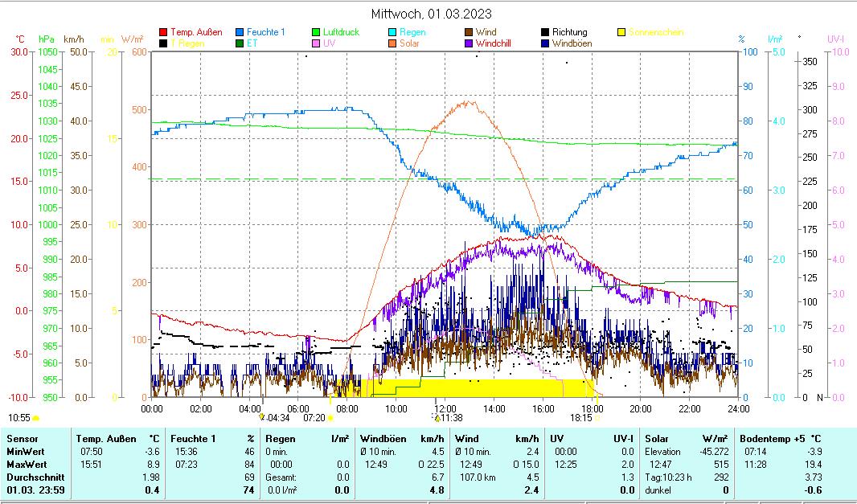Click the Gesamt: rain total label

(x=281, y=477)
